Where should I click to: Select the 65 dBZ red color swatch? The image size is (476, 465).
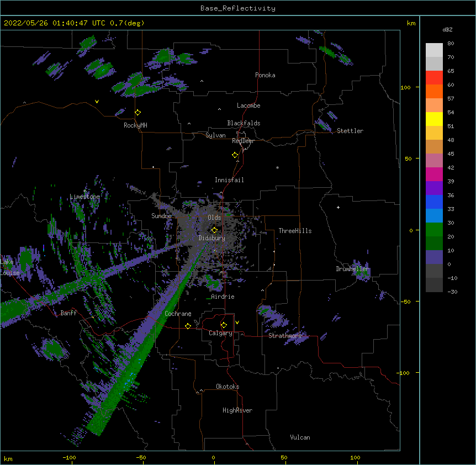click(x=434, y=78)
